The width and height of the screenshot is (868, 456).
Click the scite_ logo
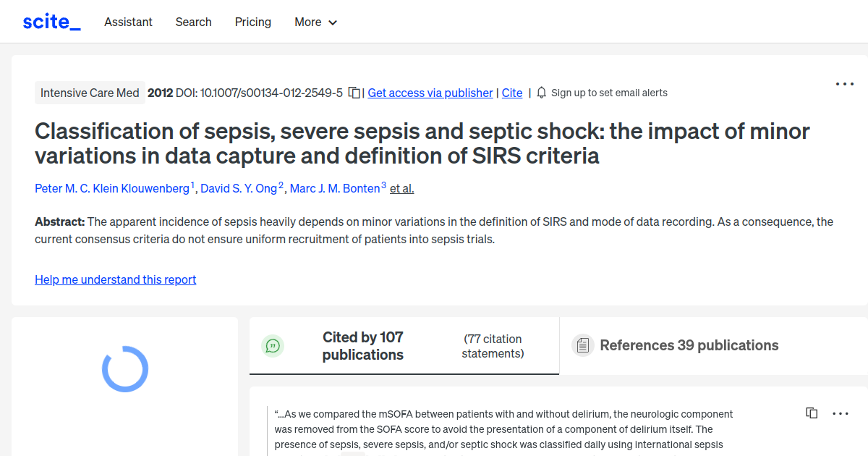tap(51, 22)
